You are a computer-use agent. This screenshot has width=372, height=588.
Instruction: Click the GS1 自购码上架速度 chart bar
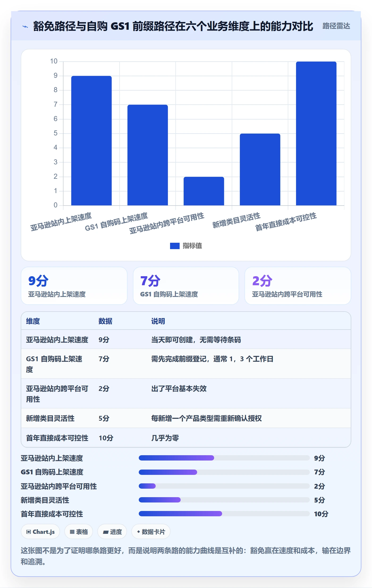(x=147, y=155)
